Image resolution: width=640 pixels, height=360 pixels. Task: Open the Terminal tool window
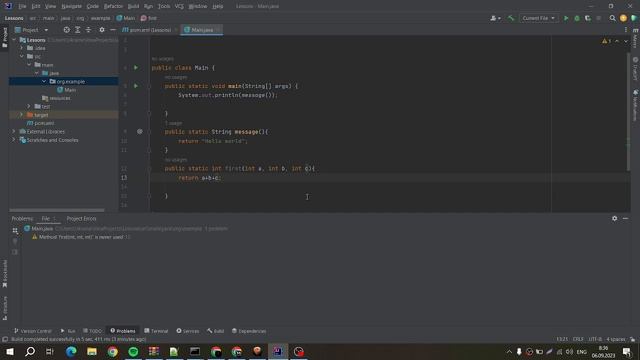click(156, 331)
